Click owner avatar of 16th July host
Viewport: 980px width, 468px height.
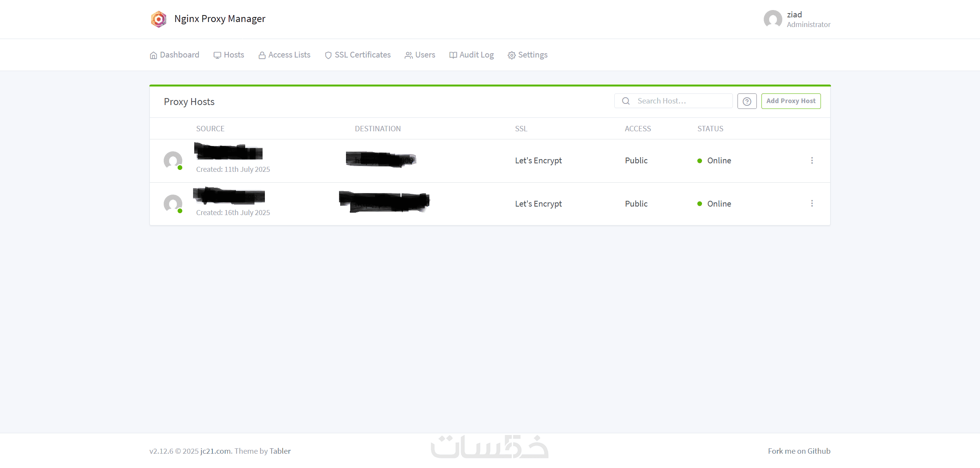pos(173,204)
